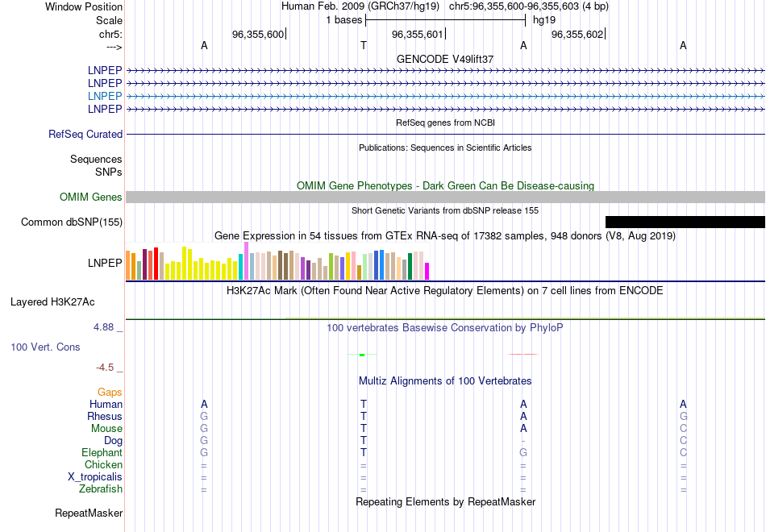Click the ---> strand direction arrow label
The image size is (766, 532).
coord(114,47)
